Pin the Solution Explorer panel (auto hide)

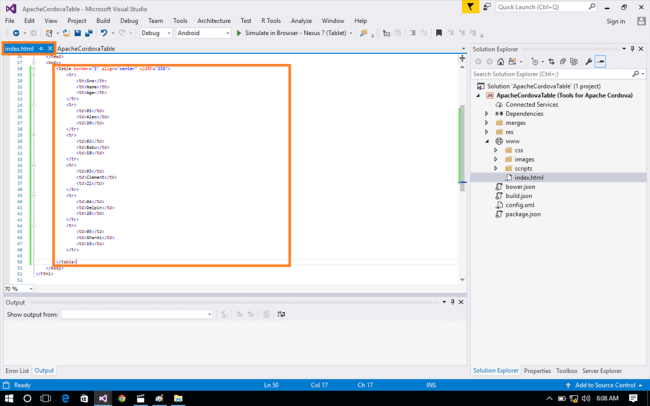(632, 48)
